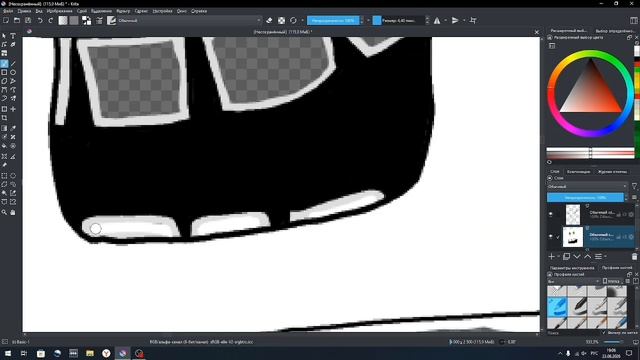Image resolution: width=640 pixels, height=360 pixels.
Task: Select the Transform tool
Action: [x=4, y=109]
